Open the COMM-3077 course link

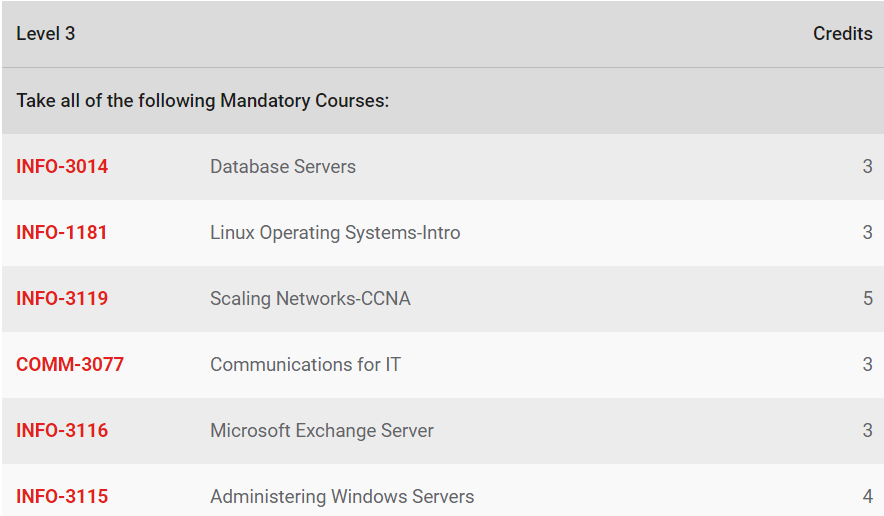point(70,364)
